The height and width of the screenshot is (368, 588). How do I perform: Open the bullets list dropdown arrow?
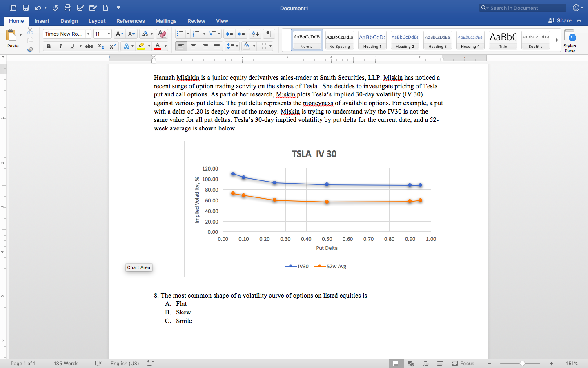point(188,34)
